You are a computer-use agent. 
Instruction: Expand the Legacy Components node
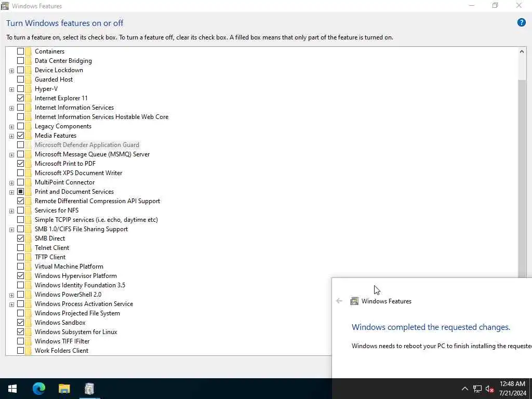(11, 127)
